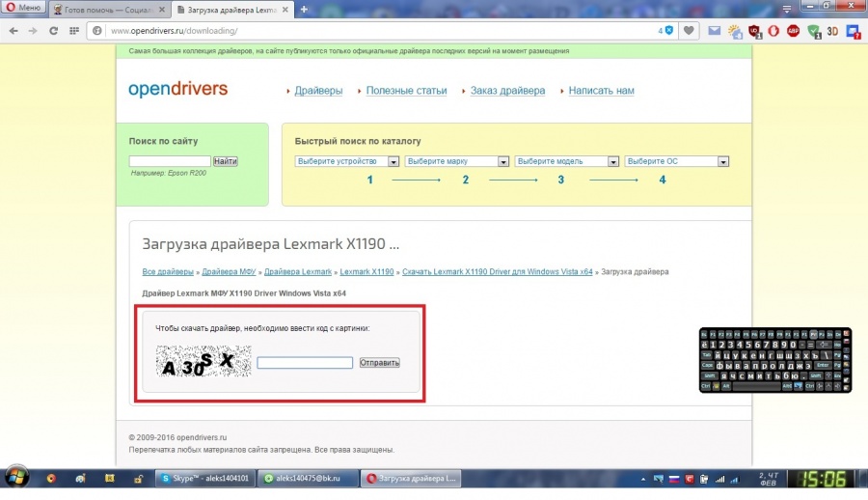Expand the Выберите модель dropdown
The image size is (868, 500).
pos(566,161)
